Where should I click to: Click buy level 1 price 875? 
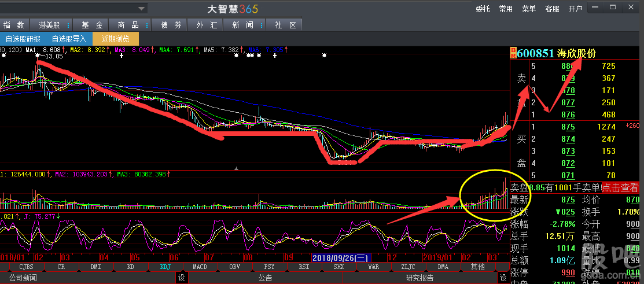(x=568, y=127)
